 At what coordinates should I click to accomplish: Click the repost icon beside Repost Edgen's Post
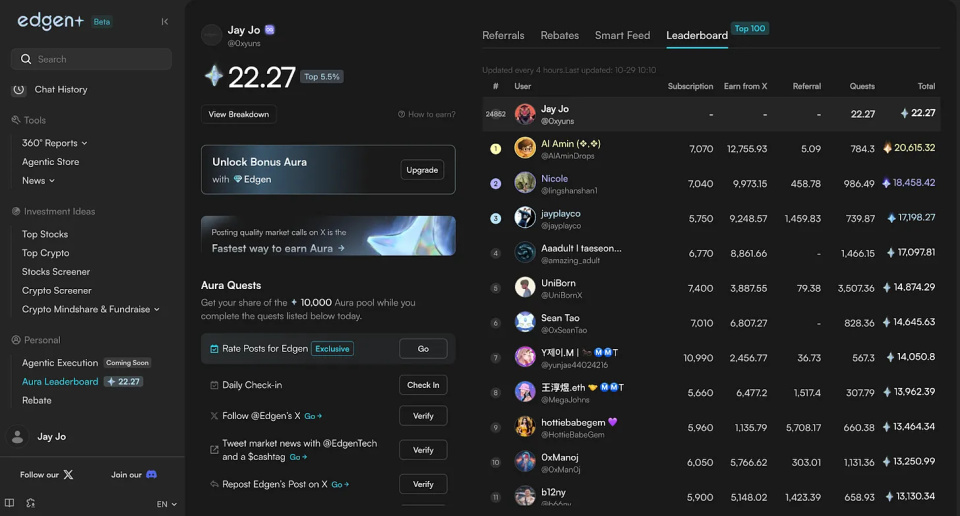214,484
